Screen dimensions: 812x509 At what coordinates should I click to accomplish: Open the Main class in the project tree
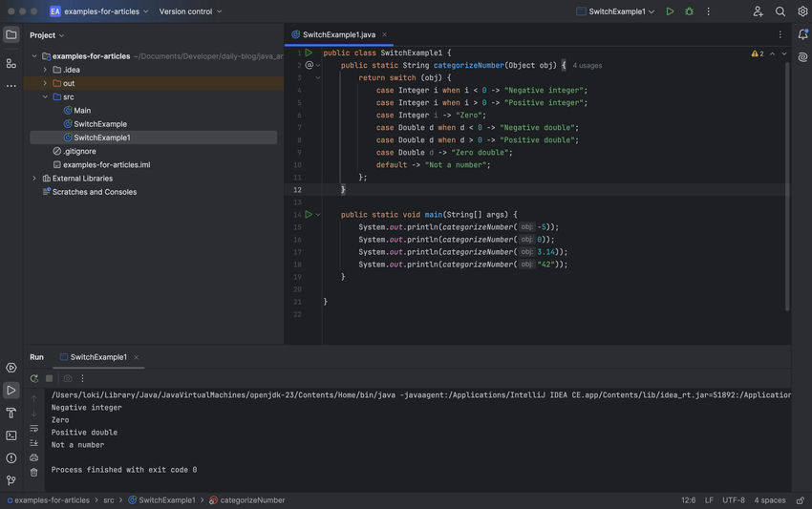[x=82, y=111]
